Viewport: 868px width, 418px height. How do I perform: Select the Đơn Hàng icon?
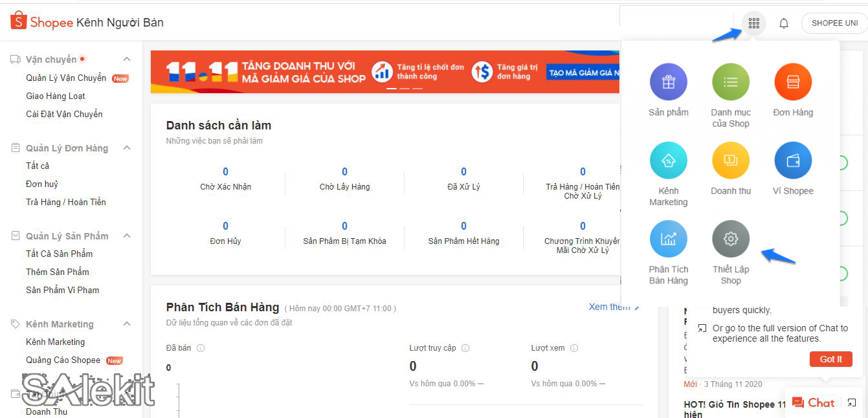click(792, 82)
